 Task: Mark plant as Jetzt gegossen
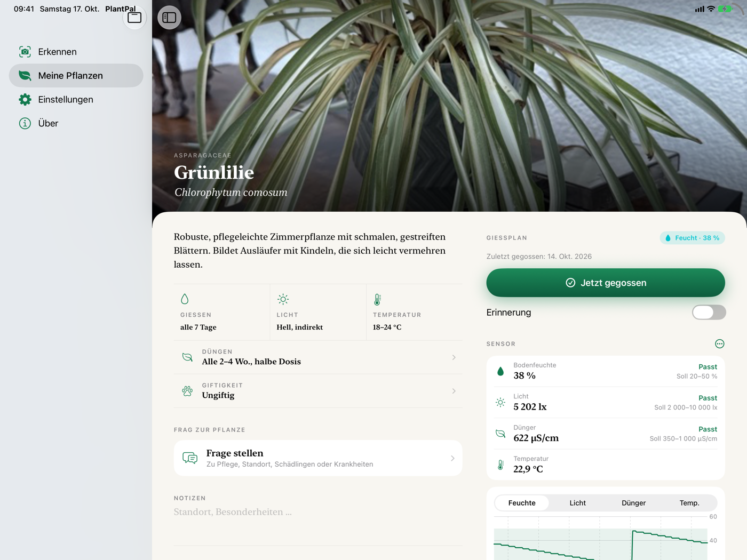click(606, 283)
